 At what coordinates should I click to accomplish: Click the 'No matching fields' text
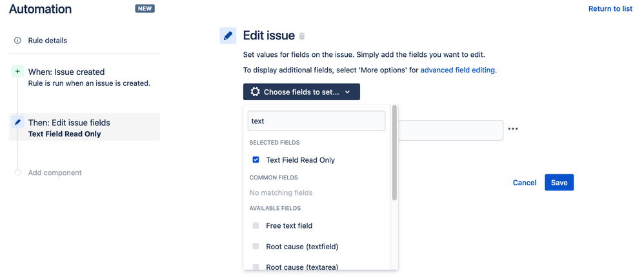(281, 192)
